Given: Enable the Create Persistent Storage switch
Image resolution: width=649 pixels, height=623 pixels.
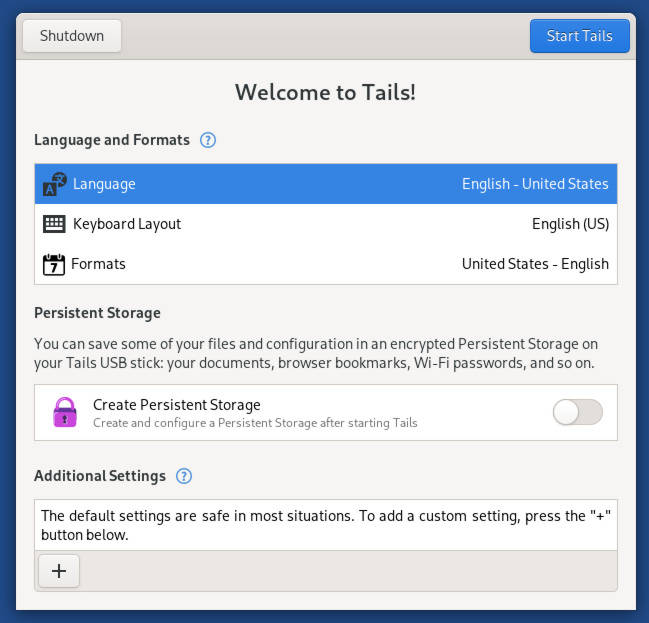Looking at the screenshot, I should tap(578, 412).
